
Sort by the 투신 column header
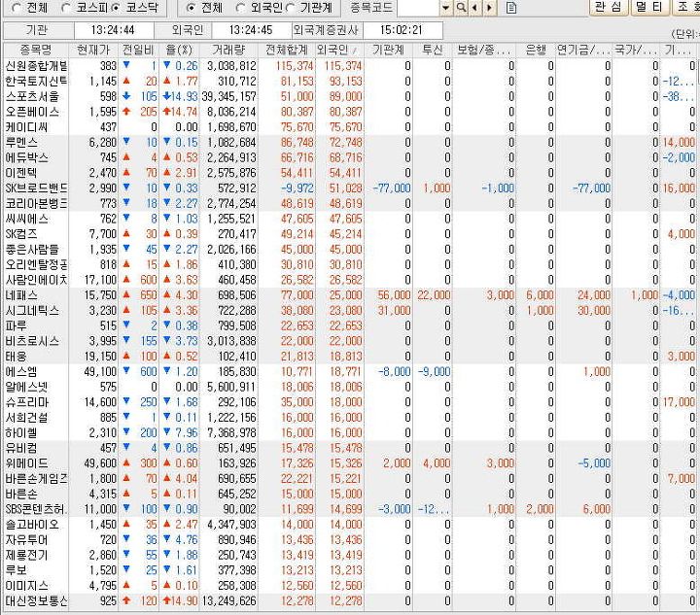pyautogui.click(x=432, y=50)
